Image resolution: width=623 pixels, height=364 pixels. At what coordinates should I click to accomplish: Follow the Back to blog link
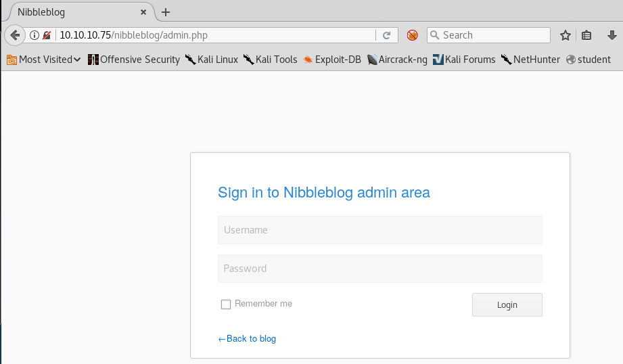(247, 338)
